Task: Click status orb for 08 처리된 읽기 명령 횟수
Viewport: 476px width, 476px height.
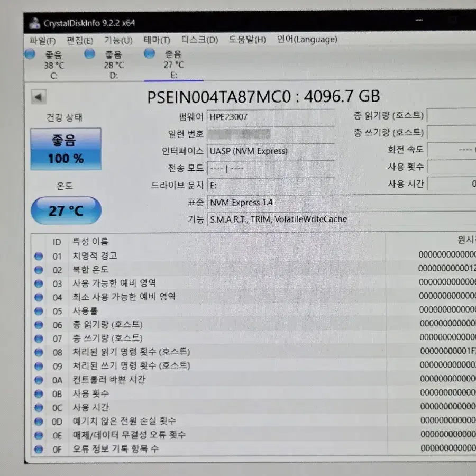Action: (x=39, y=352)
